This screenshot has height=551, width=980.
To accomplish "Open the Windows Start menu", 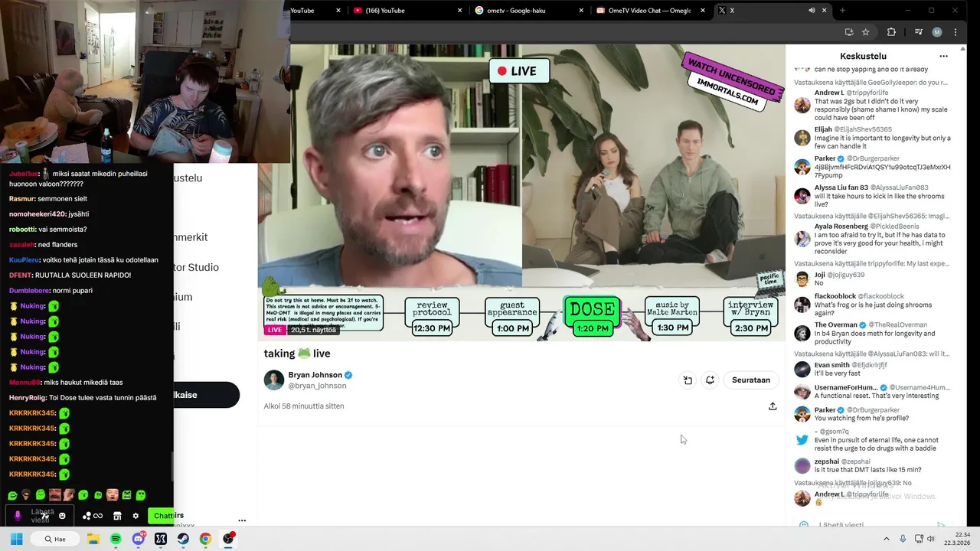I will tap(16, 539).
